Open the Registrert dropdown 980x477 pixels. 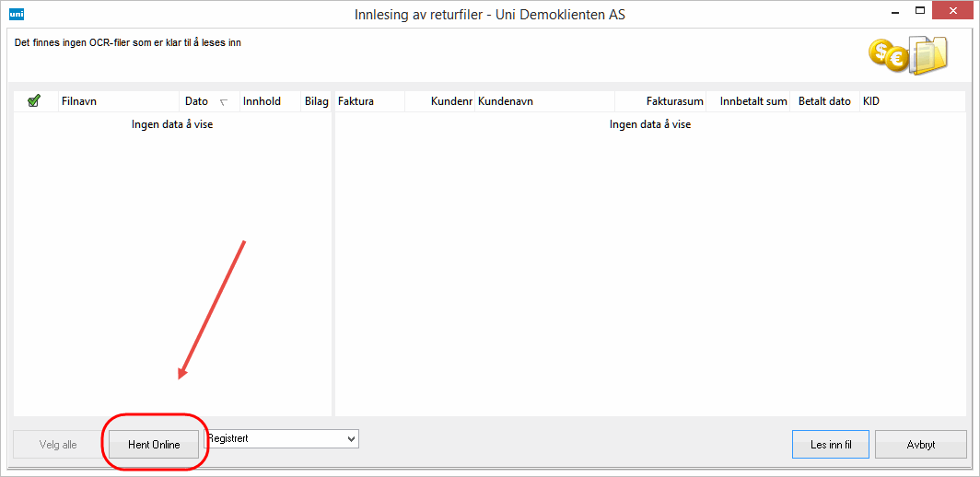tap(282, 439)
